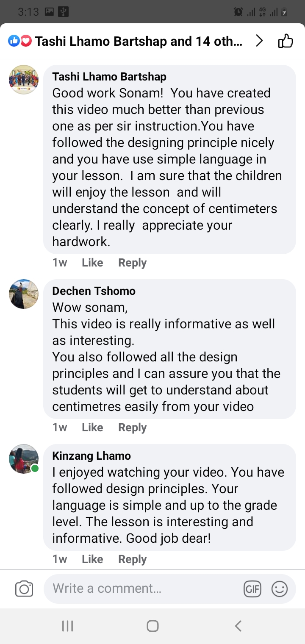Reply to Kinzang Lhamo's comment
This screenshot has width=305, height=644.
point(132,559)
